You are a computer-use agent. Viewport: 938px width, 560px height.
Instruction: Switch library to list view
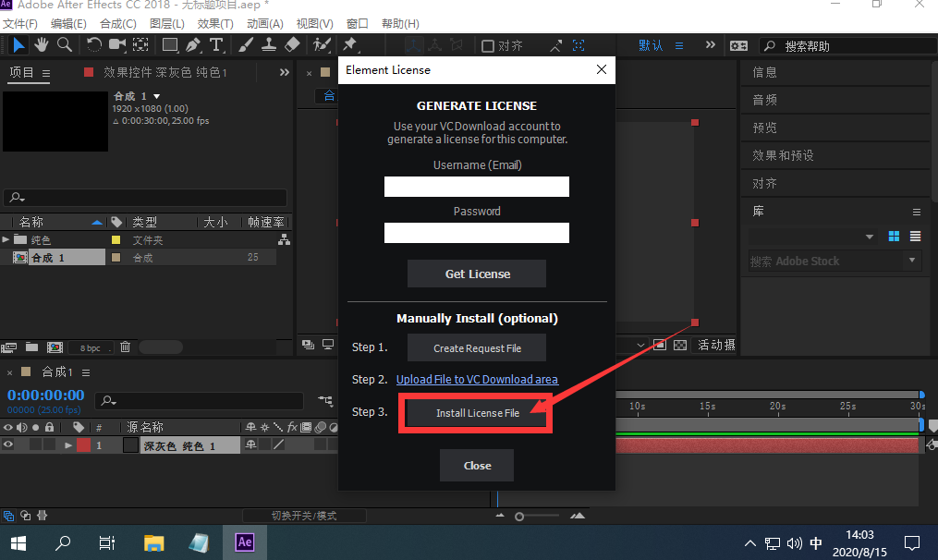pos(915,237)
